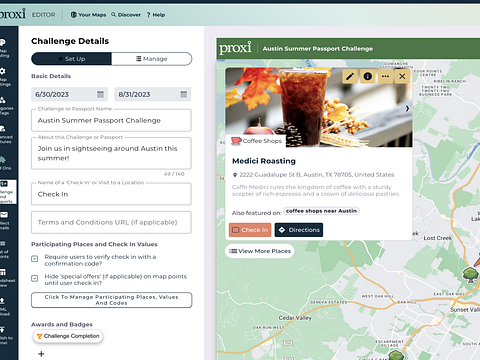The image size is (480, 360).
Task: Open Collect Emails envelope sidebar item
Action: 5,220
